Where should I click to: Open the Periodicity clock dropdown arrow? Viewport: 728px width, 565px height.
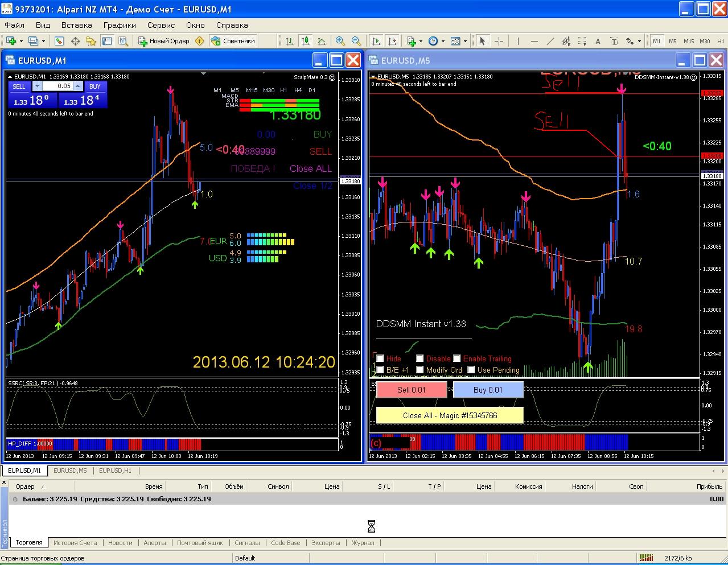click(x=443, y=41)
